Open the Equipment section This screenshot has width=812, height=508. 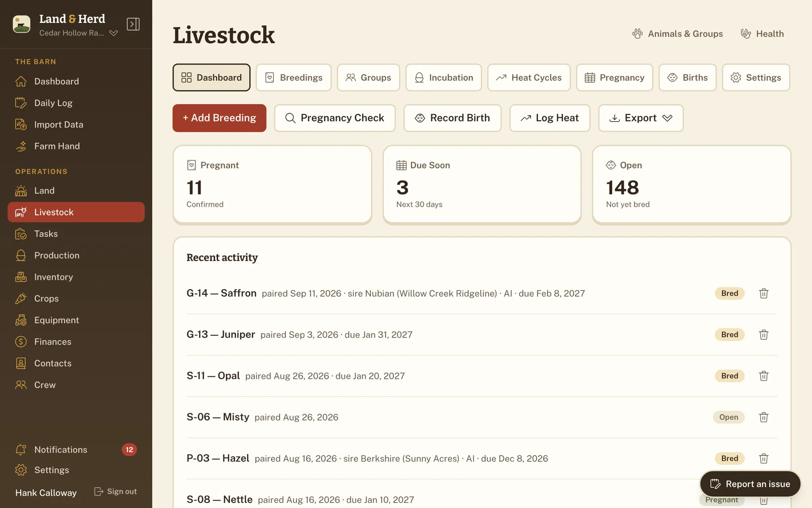76,320
